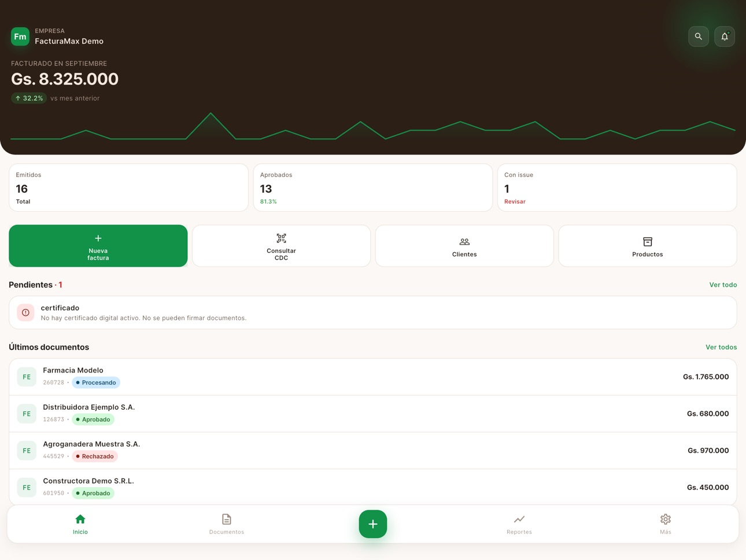Viewport: 746px width, 560px height.
Task: Click the amount Gs. 680.000
Action: [x=708, y=414]
